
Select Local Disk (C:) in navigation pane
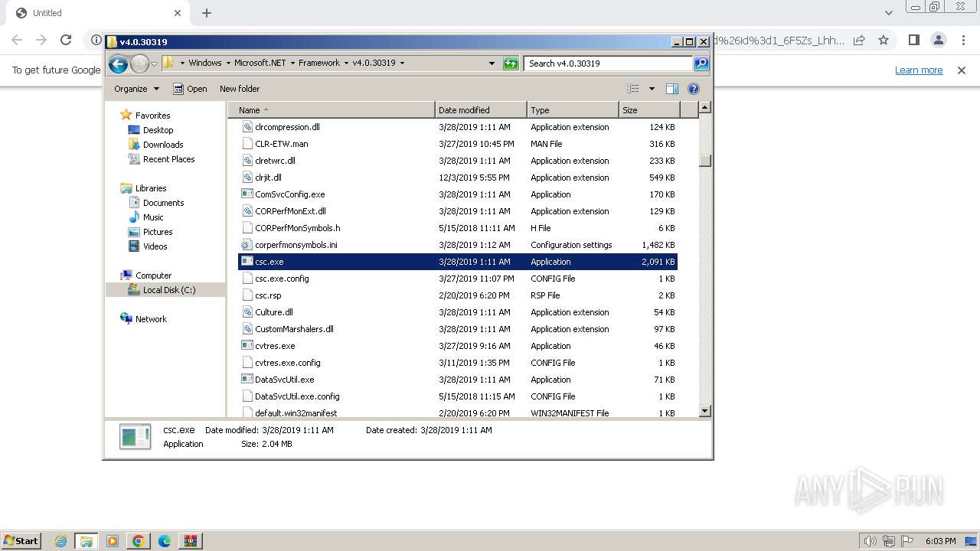click(x=168, y=290)
